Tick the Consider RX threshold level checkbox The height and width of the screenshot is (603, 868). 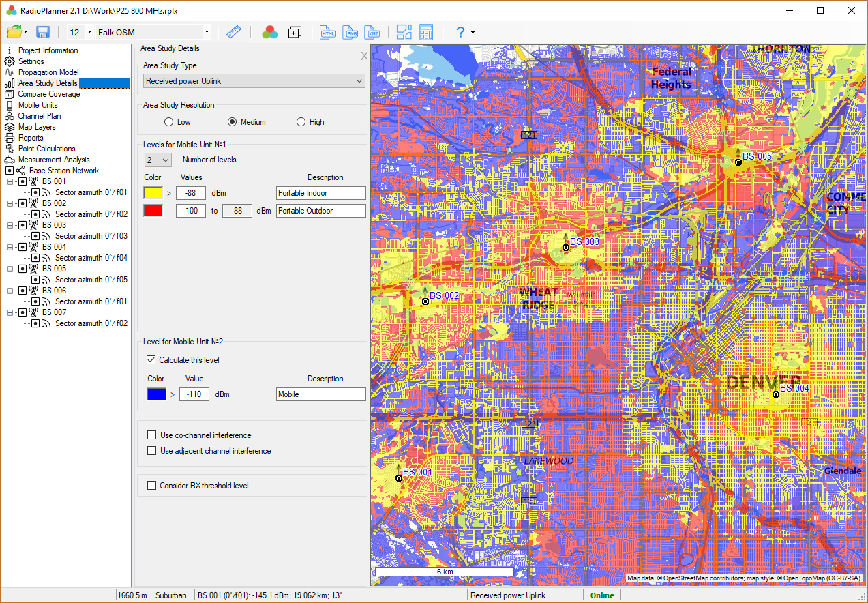(151, 486)
